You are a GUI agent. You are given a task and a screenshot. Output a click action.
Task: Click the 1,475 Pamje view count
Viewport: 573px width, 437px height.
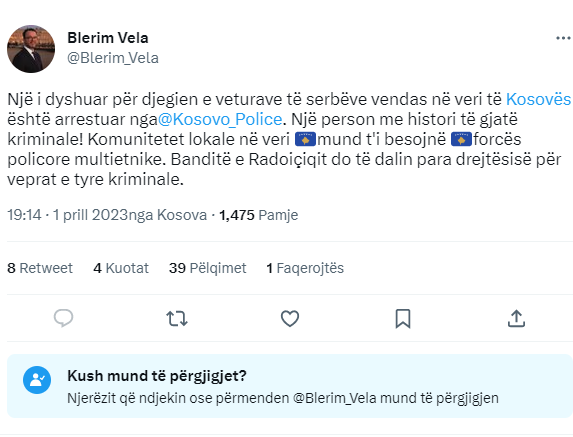coord(258,215)
